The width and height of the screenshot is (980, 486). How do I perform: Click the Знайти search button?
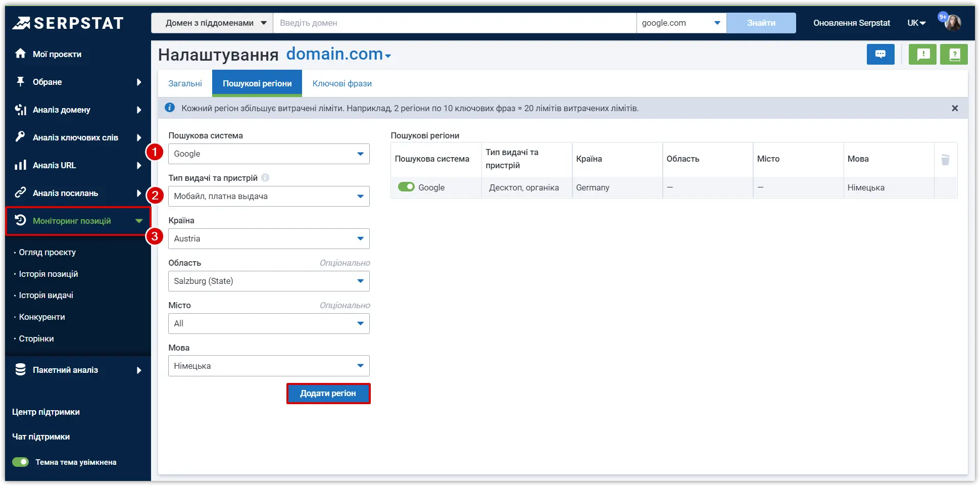pyautogui.click(x=761, y=23)
